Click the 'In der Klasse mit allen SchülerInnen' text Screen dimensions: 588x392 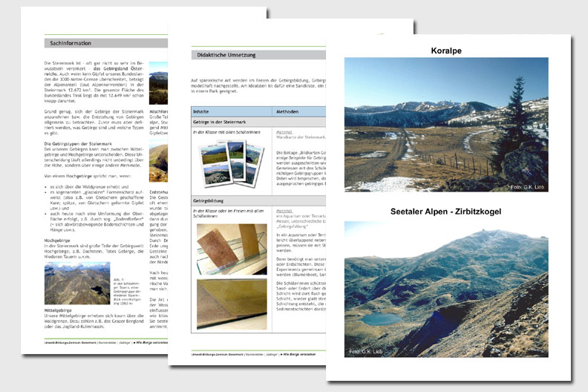[226, 132]
